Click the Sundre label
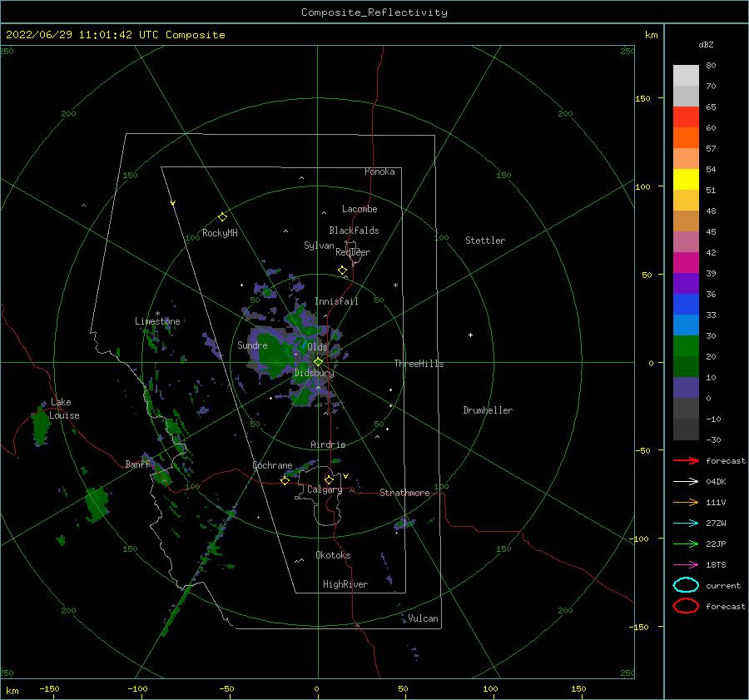This screenshot has height=700, width=749. click(252, 345)
